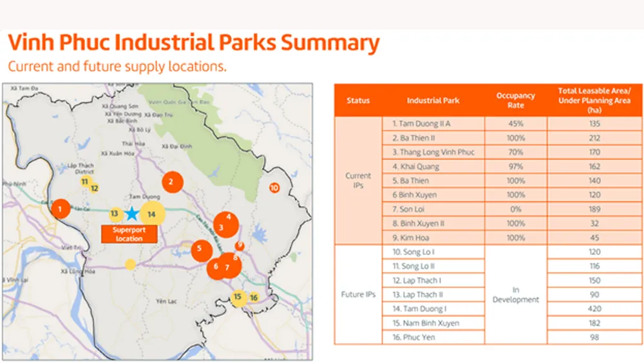Image resolution: width=644 pixels, height=362 pixels.
Task: Click red map marker number 1
Action: coord(61,208)
